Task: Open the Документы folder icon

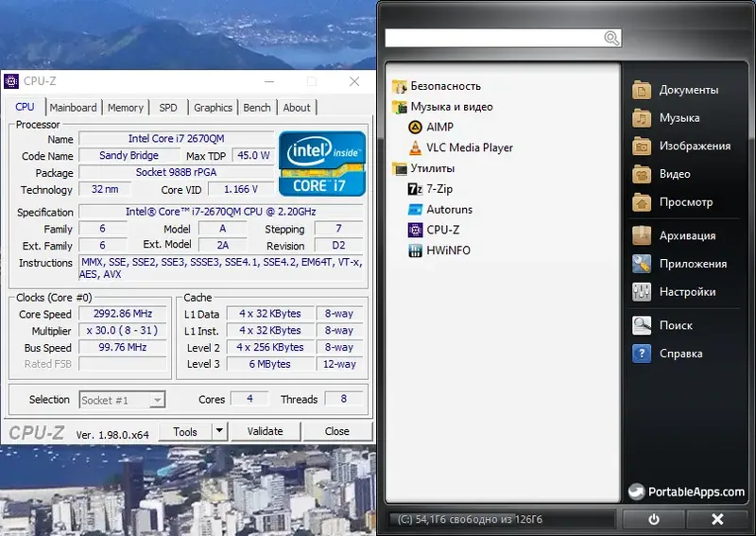Action: [x=642, y=90]
